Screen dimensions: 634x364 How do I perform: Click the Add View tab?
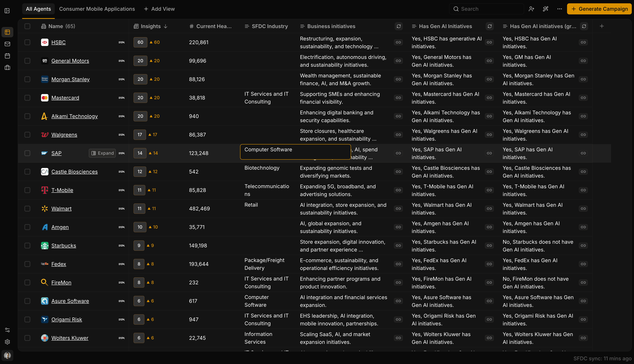coord(159,9)
